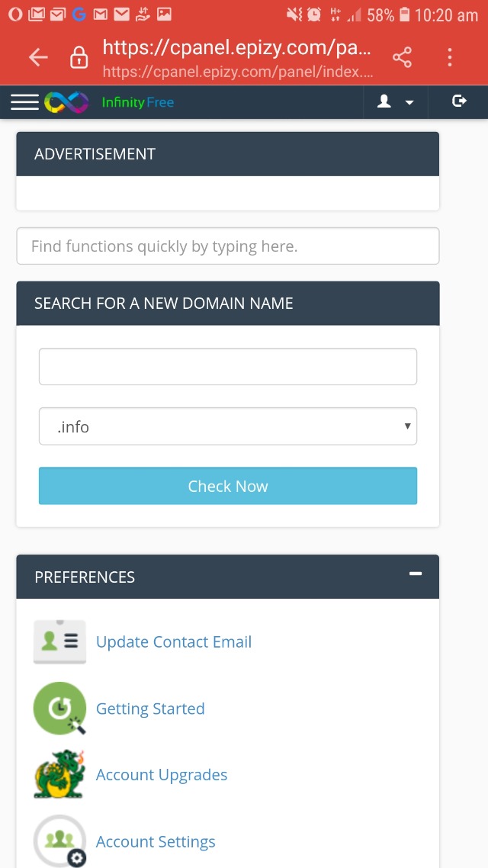This screenshot has height=868, width=488.
Task: Click the Update Contact Email icon
Action: 59,641
